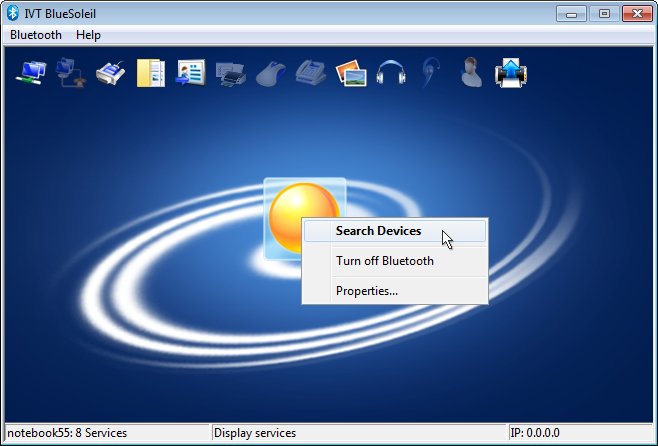Open the Bluetooth menu
Viewport: 658px width, 446px height.
[x=36, y=35]
